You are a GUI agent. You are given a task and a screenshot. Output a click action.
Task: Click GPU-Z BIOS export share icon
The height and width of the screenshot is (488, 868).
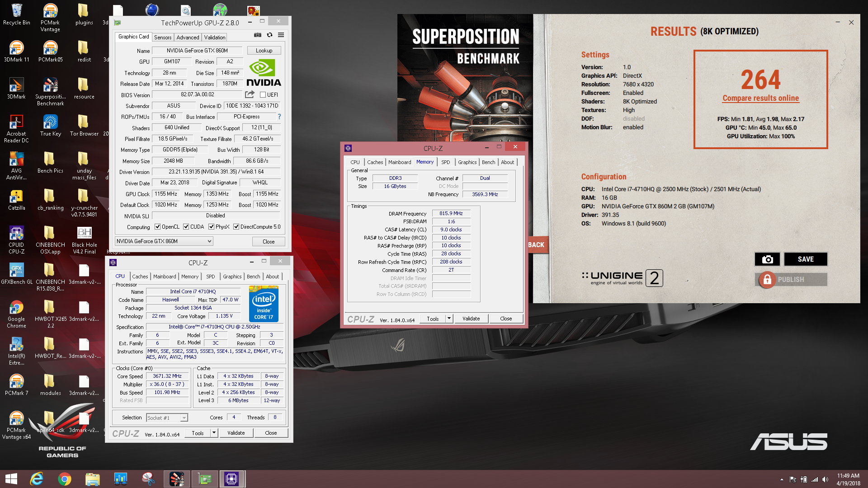(250, 94)
